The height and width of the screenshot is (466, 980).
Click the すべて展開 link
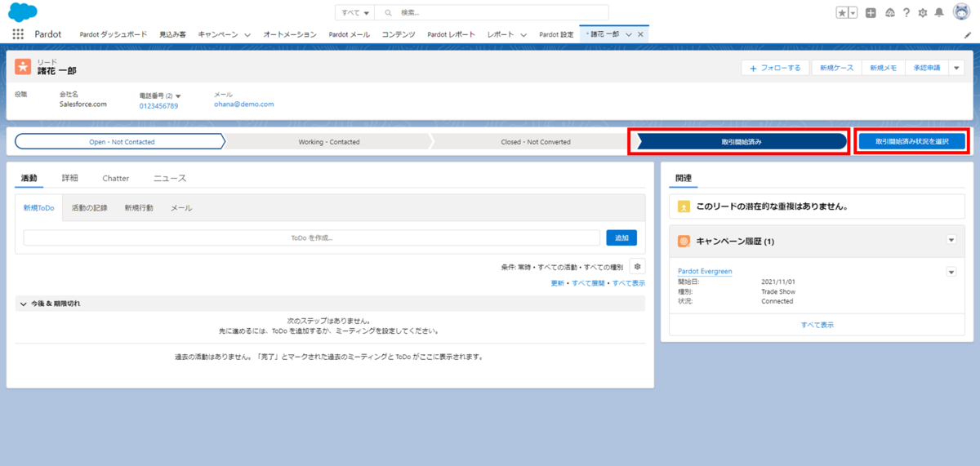[589, 283]
